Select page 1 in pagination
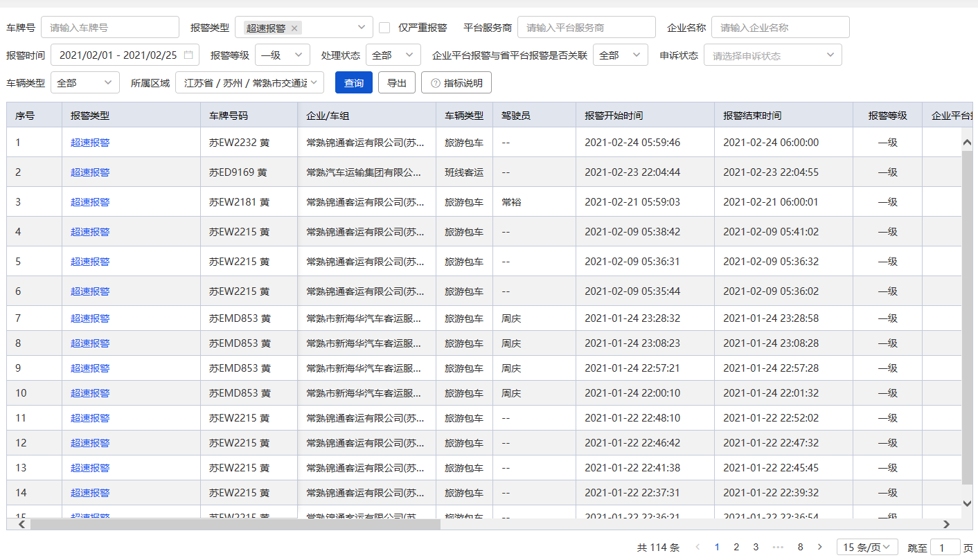This screenshot has height=560, width=978. tap(717, 547)
